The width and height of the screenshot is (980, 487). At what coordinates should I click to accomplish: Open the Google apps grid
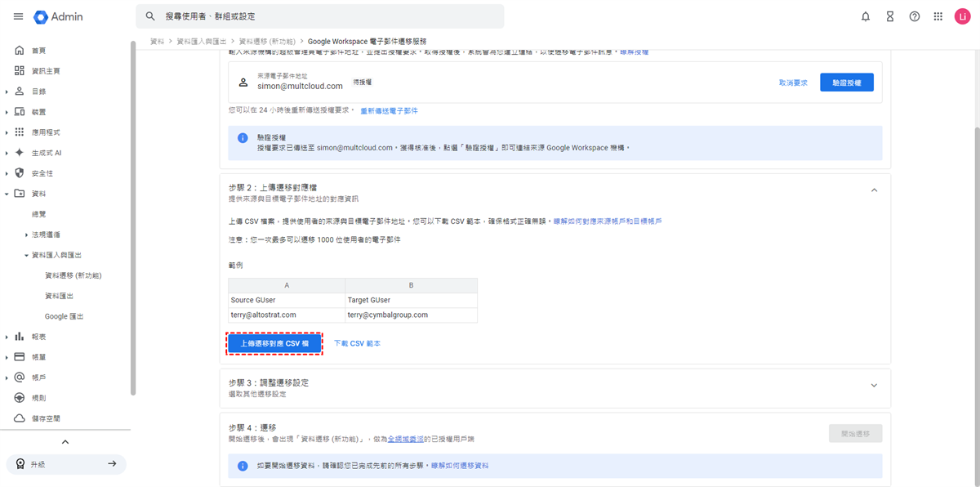point(938,16)
